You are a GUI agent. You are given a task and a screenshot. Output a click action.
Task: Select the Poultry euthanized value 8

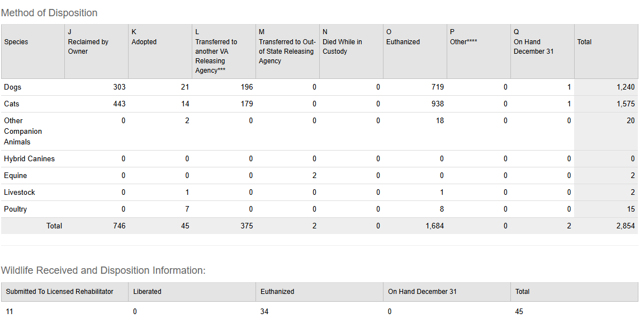(442, 209)
